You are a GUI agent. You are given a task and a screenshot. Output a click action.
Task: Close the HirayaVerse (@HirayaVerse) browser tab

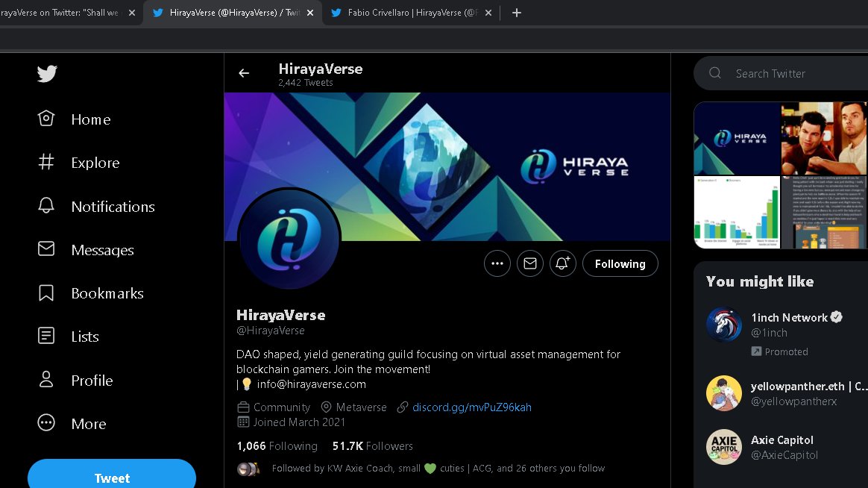(310, 13)
